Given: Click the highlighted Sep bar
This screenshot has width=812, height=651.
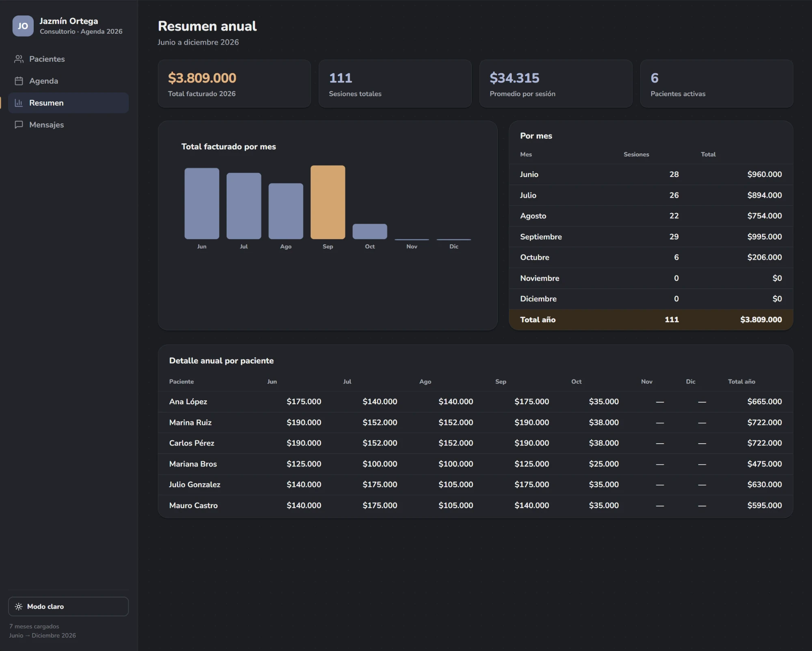Looking at the screenshot, I should [x=328, y=202].
